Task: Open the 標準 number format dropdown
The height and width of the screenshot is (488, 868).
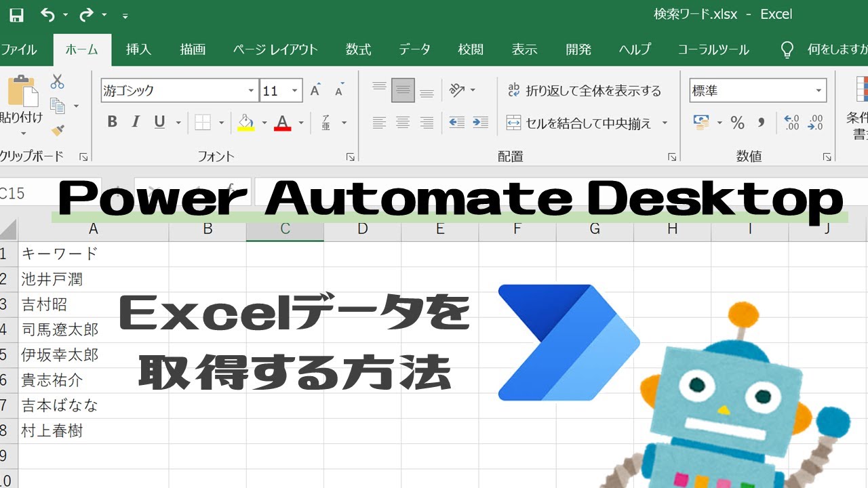Action: tap(818, 90)
